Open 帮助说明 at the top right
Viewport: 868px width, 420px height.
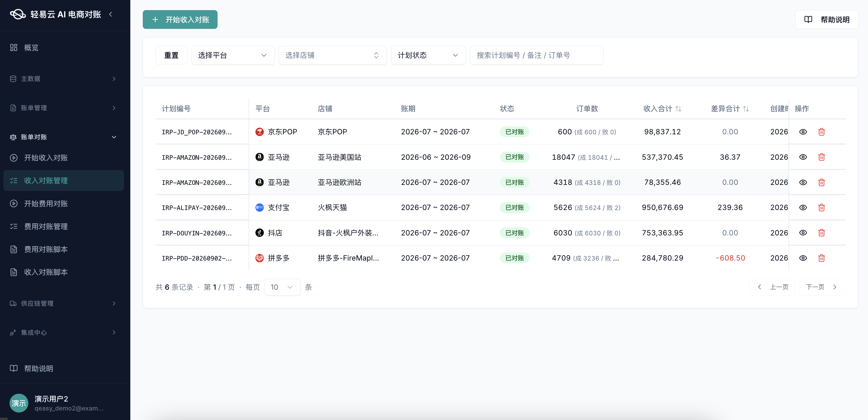(x=827, y=20)
